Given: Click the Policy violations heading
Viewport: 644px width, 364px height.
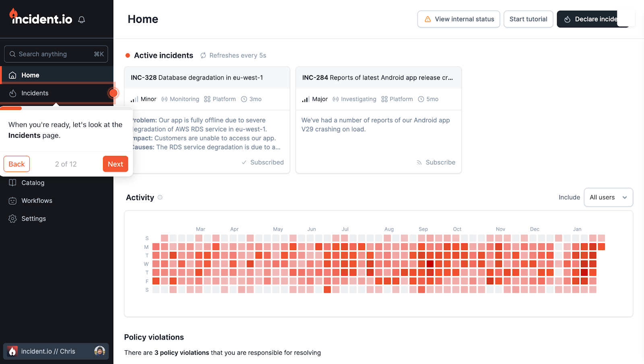Looking at the screenshot, I should 154,337.
